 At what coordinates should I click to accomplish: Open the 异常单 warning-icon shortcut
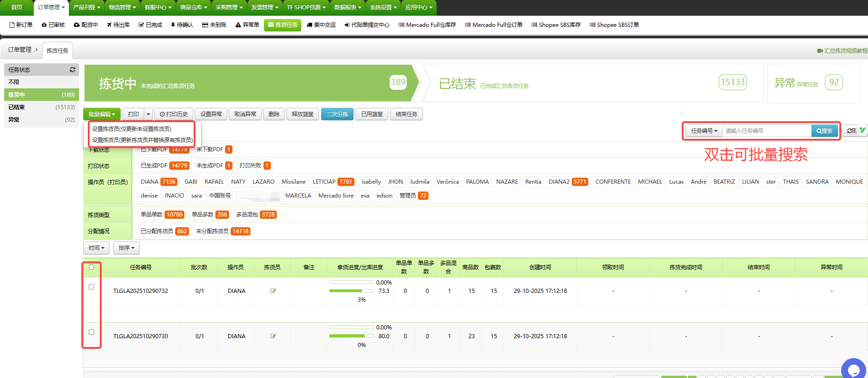(x=247, y=25)
